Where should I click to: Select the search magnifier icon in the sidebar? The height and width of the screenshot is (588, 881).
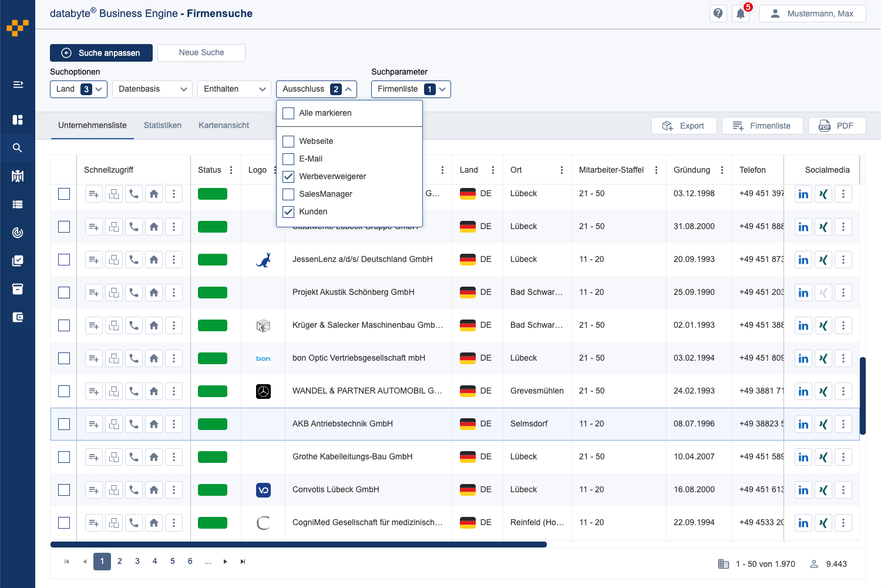pyautogui.click(x=18, y=148)
